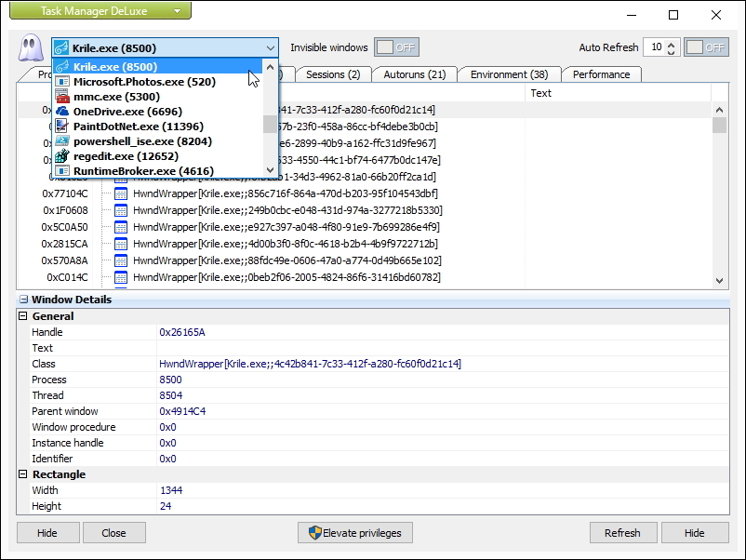This screenshot has width=746, height=560.
Task: Open the Krile.exe (8500) process combo box
Action: (165, 48)
